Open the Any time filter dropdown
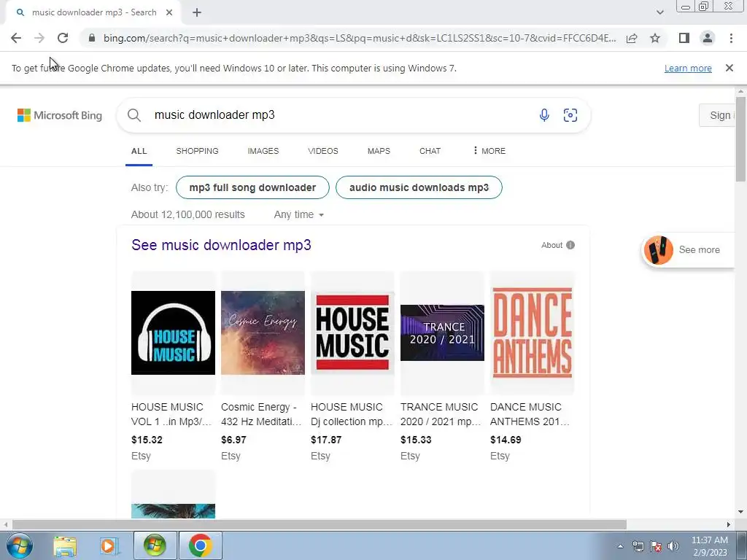The height and width of the screenshot is (560, 747). (298, 215)
